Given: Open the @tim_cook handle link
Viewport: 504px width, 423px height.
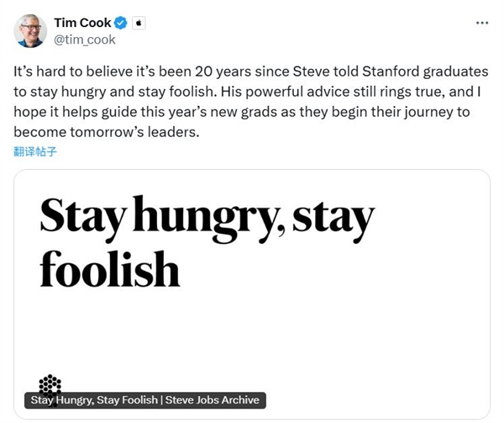Looking at the screenshot, I should (85, 39).
